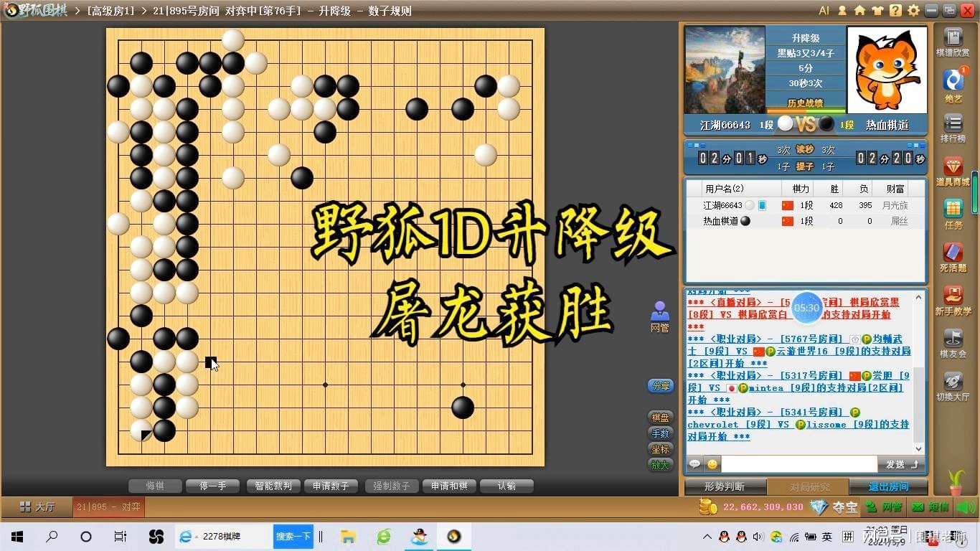980x551 pixels.
Task: Toggle 棋盘 board display option
Action: click(660, 418)
